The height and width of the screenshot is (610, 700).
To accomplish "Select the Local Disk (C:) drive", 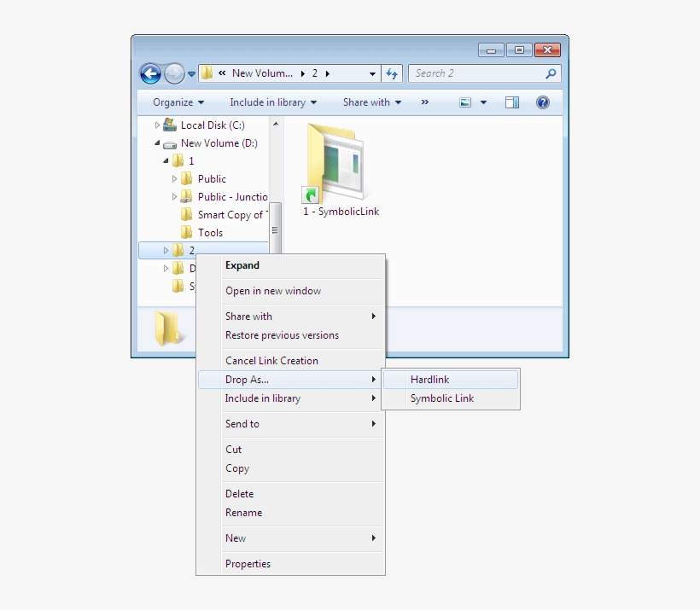I will pos(212,125).
